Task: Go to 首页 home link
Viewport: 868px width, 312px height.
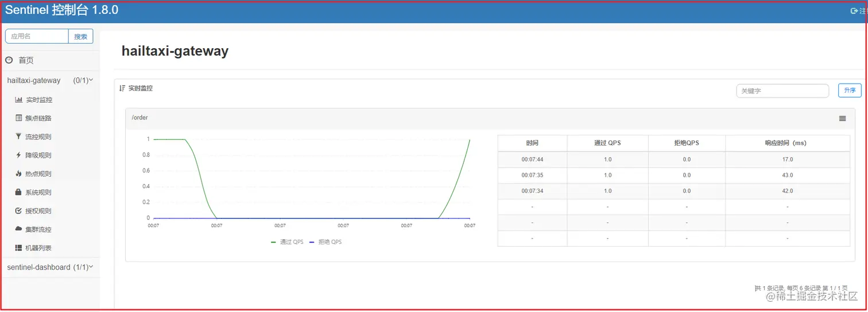Action: pos(20,60)
